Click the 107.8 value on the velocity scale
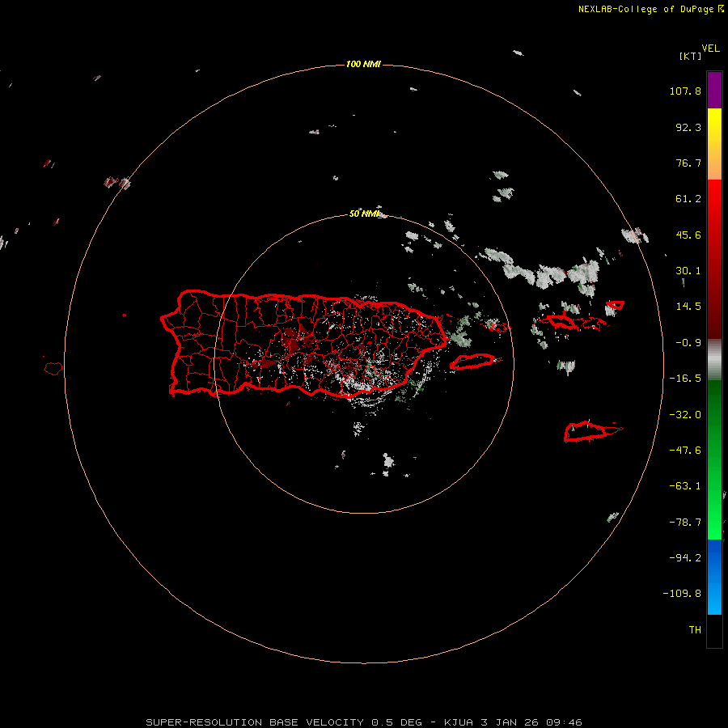Viewport: 728px width, 728px height. coord(685,91)
